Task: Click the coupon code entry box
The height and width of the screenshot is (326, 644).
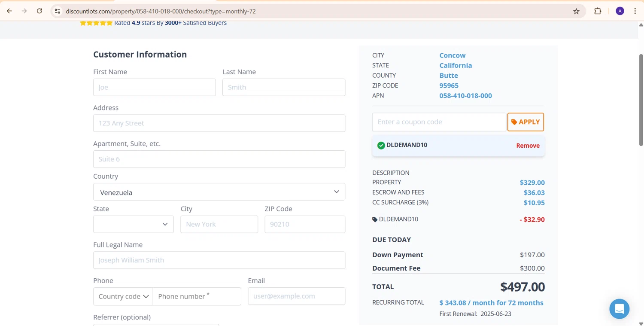Action: [439, 122]
